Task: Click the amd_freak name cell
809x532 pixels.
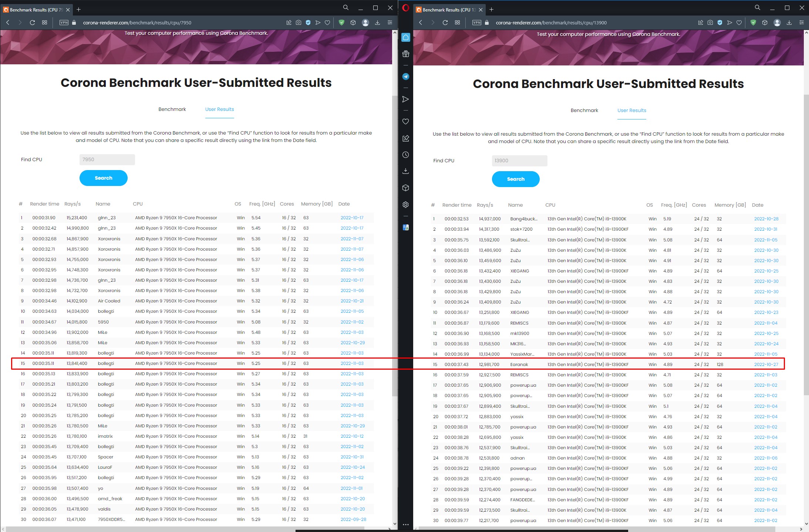Action: tap(110, 499)
